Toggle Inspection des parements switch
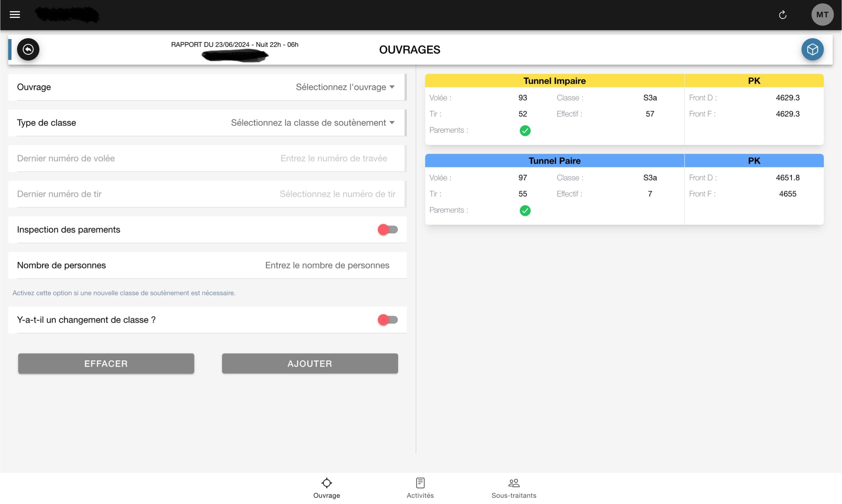This screenshot has height=504, width=842. pyautogui.click(x=387, y=230)
